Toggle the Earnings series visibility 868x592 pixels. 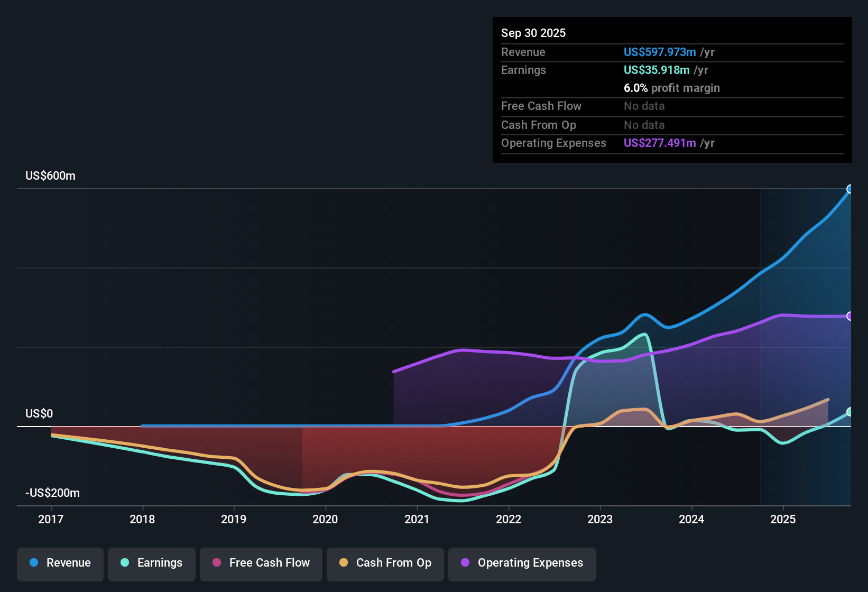pos(152,563)
